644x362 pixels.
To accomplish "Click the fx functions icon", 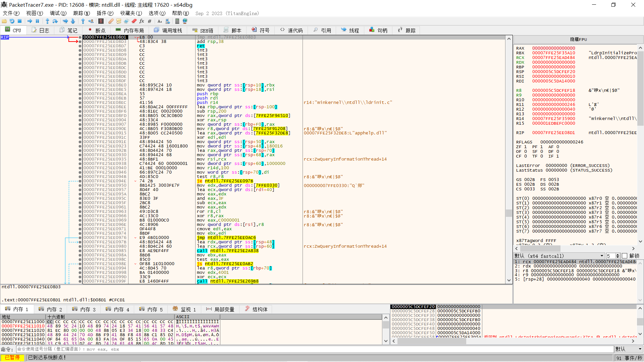I will (x=142, y=21).
